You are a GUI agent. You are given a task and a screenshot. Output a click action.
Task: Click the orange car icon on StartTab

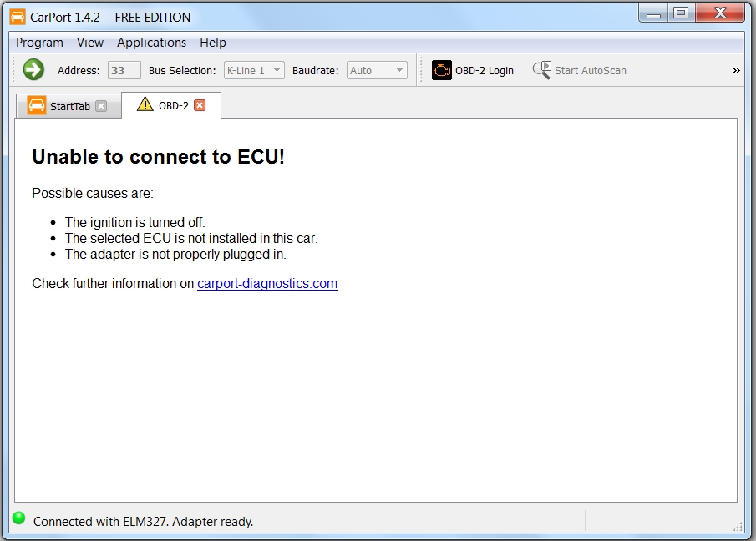tap(37, 106)
